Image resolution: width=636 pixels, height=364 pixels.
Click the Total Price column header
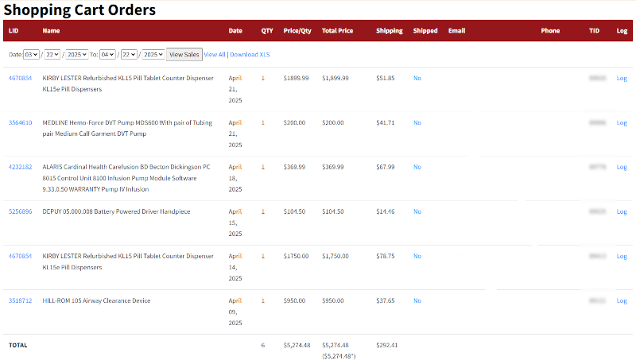click(x=337, y=30)
